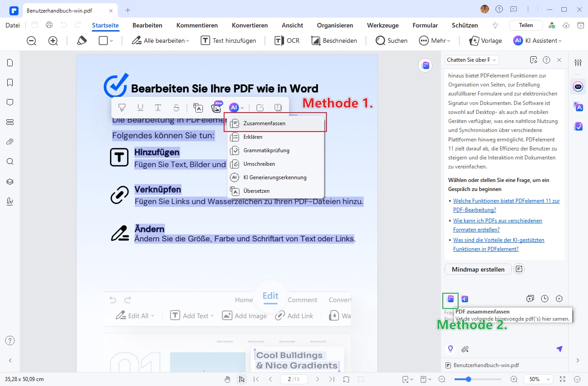Image resolution: width=588 pixels, height=386 pixels.
Task: Open the bookmarks sidebar panel
Action: (x=10, y=82)
